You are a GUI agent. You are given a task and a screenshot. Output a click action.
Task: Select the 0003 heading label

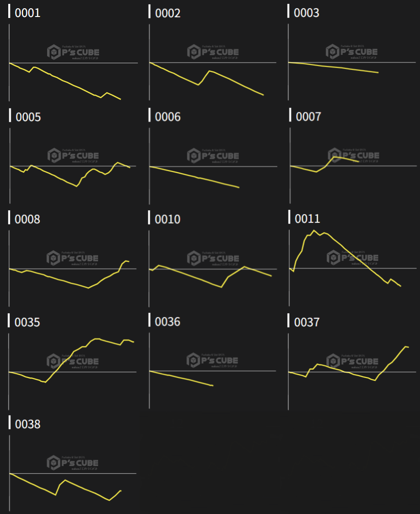click(307, 13)
